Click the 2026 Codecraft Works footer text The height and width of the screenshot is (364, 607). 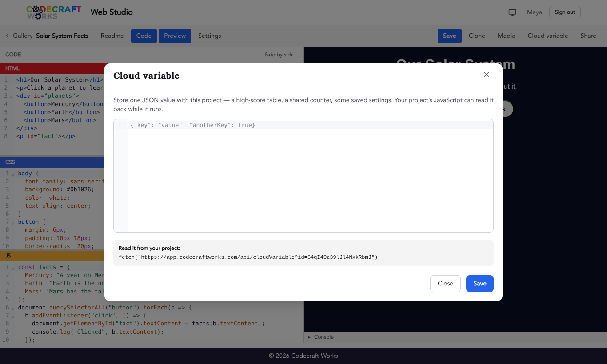pyautogui.click(x=303, y=356)
